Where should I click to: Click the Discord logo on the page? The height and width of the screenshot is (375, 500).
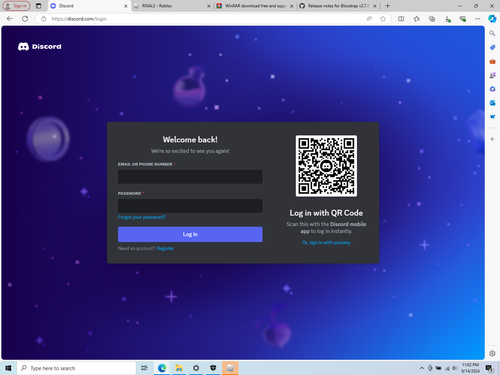coord(40,47)
